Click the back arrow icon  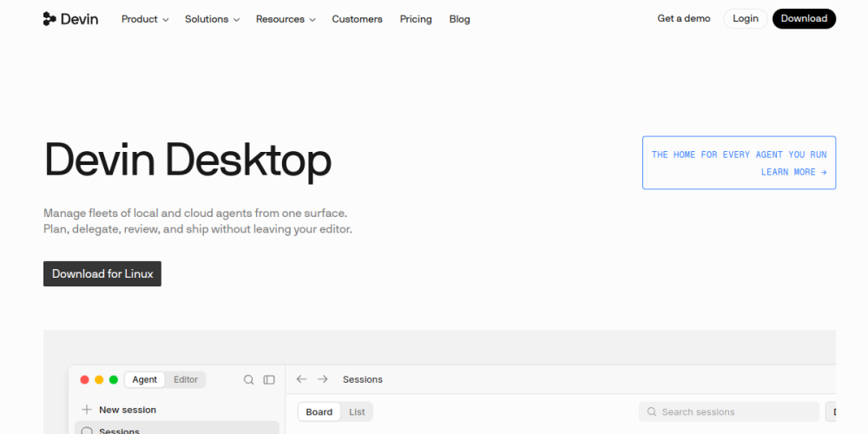click(301, 379)
